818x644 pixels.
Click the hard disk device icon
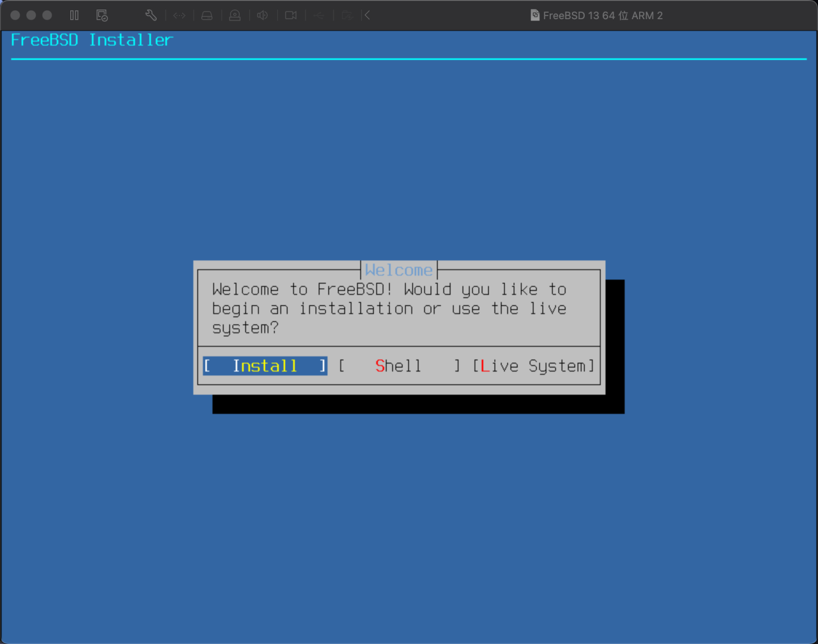pyautogui.click(x=207, y=15)
